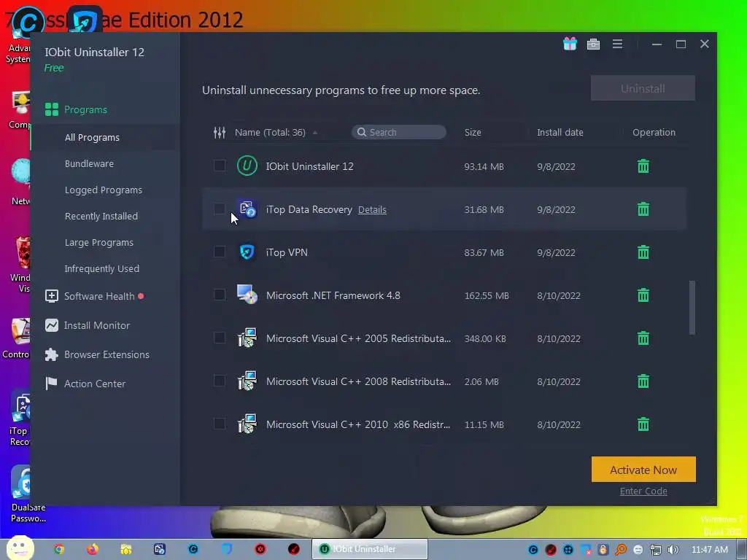Viewport: 747px width, 560px height.
Task: Click the iTop Data Recovery program icon
Action: pyautogui.click(x=247, y=209)
